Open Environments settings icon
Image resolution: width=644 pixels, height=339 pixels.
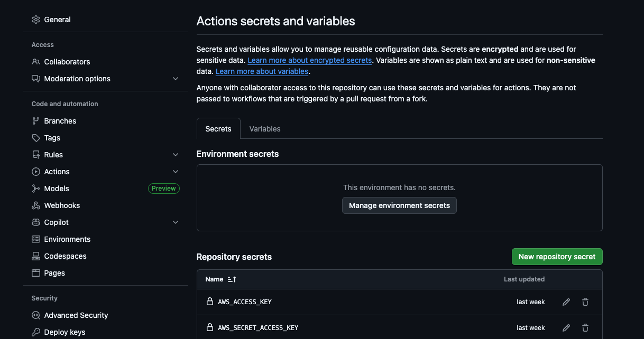point(36,239)
